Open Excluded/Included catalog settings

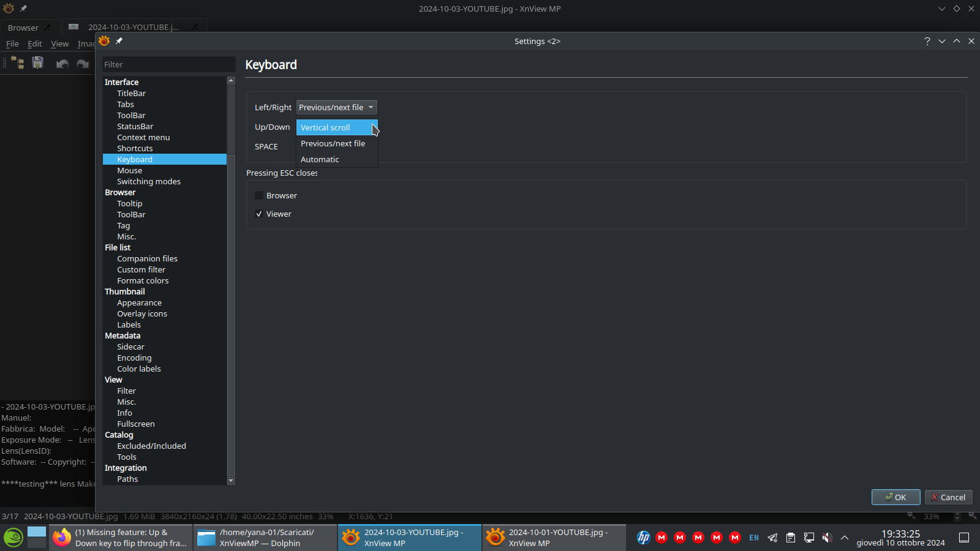coord(152,446)
